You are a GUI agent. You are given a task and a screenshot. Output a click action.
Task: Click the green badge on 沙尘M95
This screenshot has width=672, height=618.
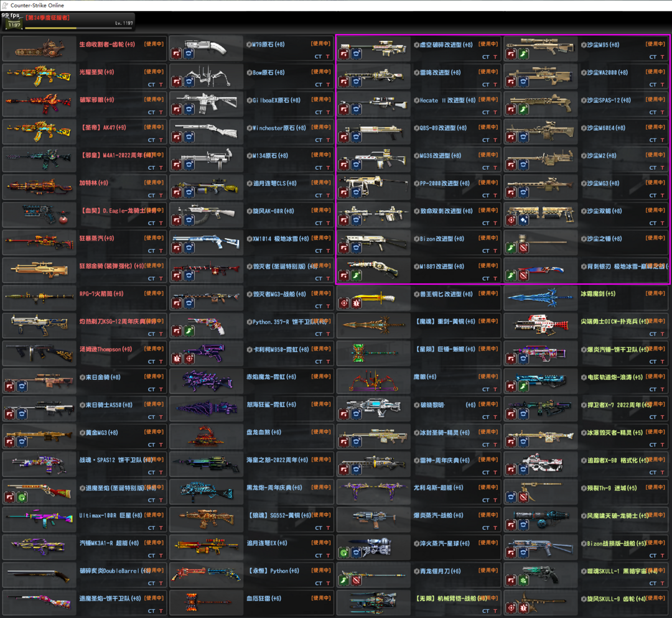pos(523,55)
